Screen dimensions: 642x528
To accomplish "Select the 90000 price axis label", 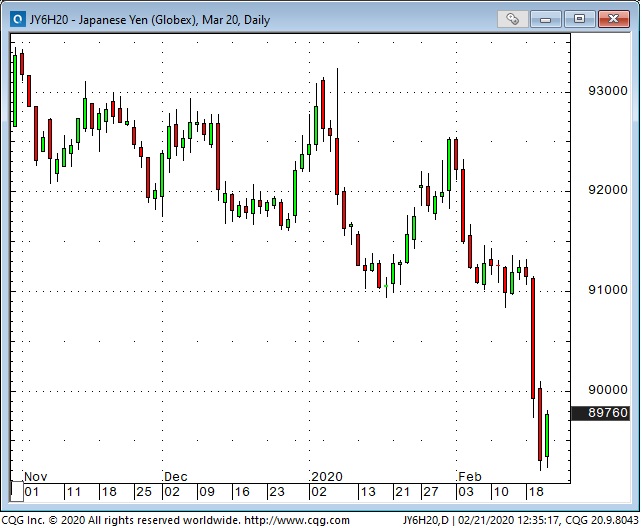I will 608,390.
